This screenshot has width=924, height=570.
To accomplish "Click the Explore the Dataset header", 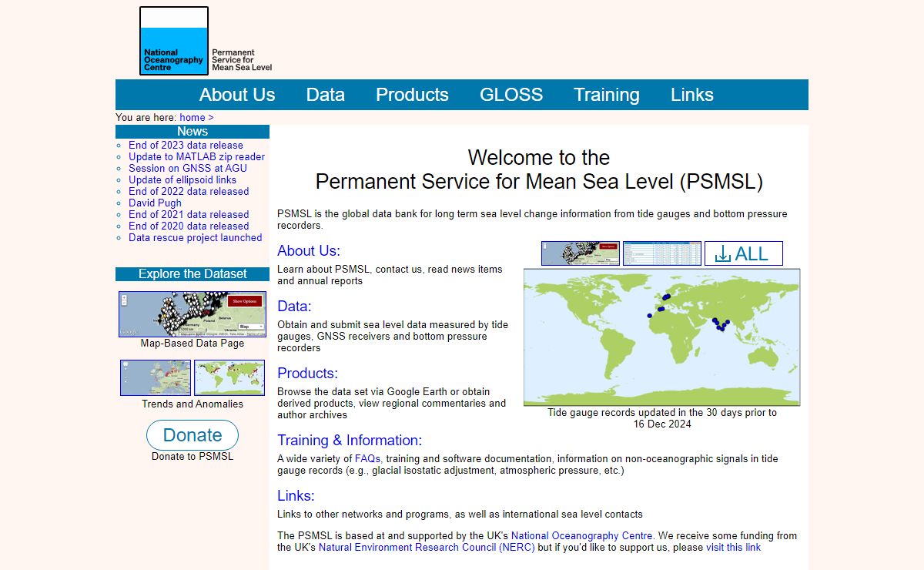I will pyautogui.click(x=192, y=274).
